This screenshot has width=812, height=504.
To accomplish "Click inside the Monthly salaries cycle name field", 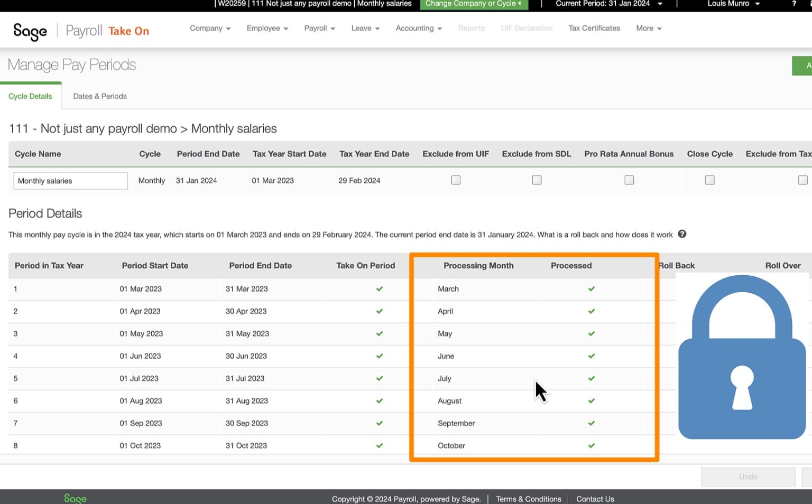I will pyautogui.click(x=70, y=181).
